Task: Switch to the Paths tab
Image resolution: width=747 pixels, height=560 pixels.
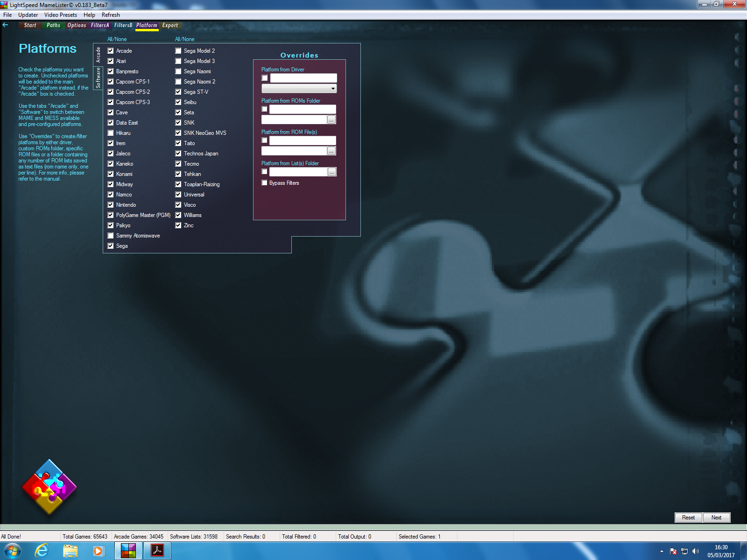Action: coord(54,25)
